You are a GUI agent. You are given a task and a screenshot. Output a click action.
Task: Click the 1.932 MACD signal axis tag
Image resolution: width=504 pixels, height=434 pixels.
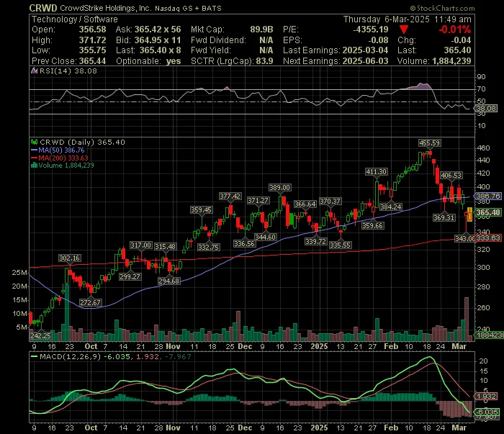(486, 396)
